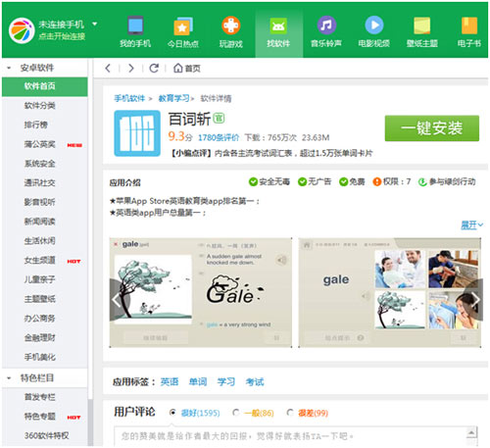Open 金融理财 category
Viewport: 490px width, 448px height.
40,337
